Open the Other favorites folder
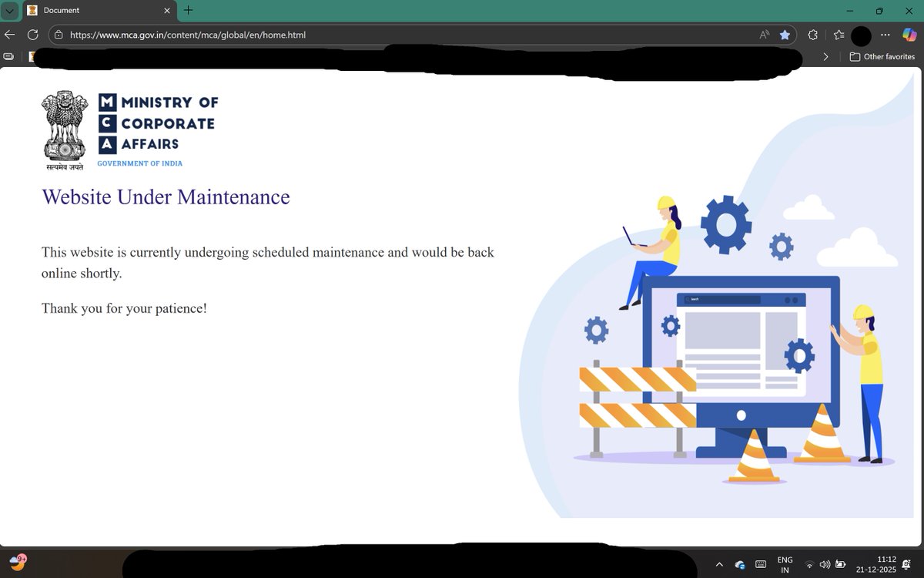Viewport: 924px width, 578px height. click(x=882, y=56)
